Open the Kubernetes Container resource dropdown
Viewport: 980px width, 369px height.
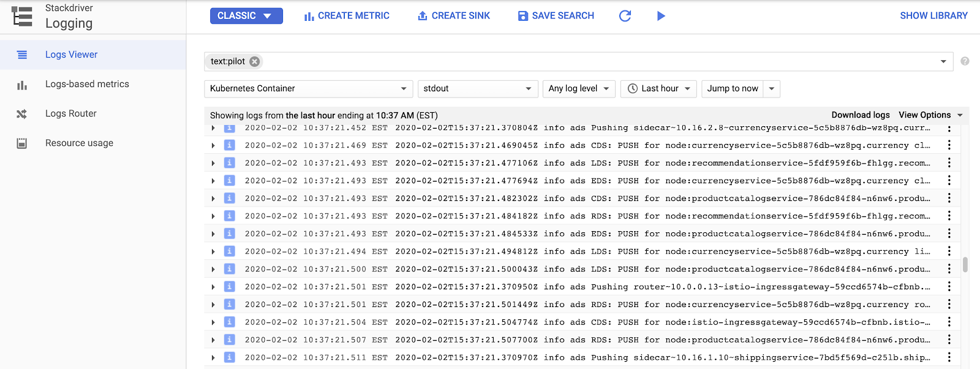[x=308, y=89]
